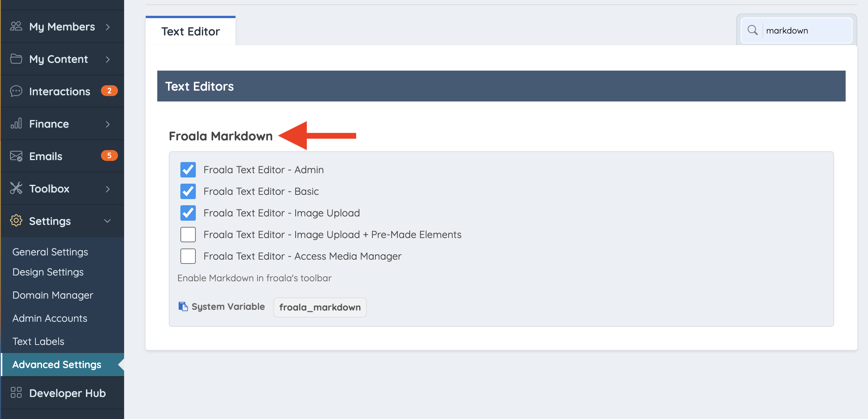Click the System Variable copy icon
The height and width of the screenshot is (419, 868).
click(183, 306)
